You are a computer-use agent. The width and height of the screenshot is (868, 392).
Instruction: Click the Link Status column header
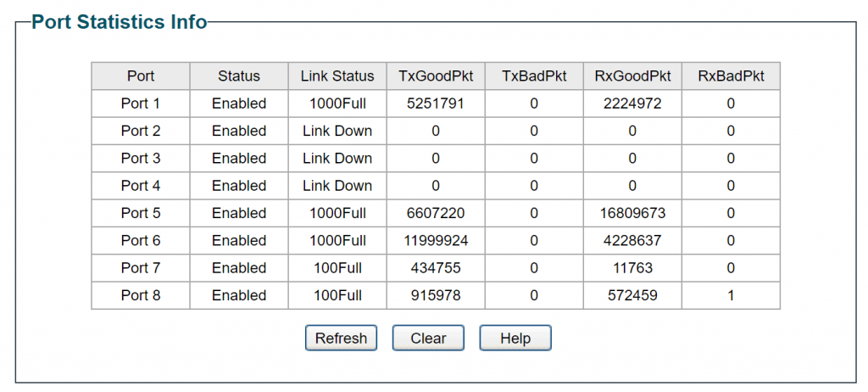coord(337,76)
